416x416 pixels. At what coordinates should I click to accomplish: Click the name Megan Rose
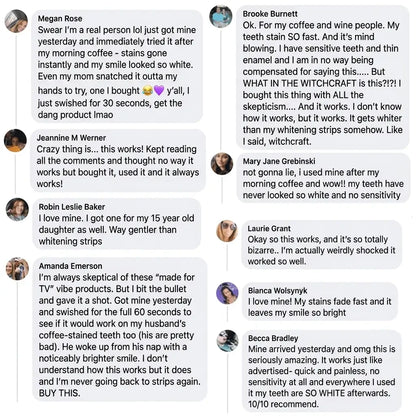(60, 18)
